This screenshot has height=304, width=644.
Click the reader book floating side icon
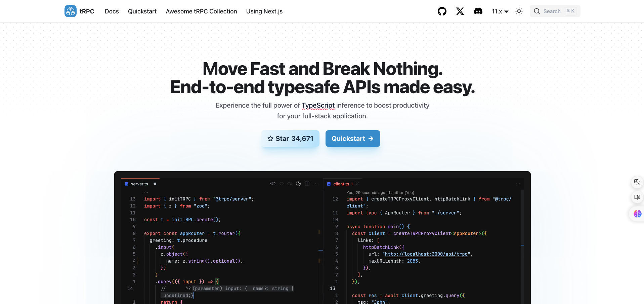tap(637, 197)
